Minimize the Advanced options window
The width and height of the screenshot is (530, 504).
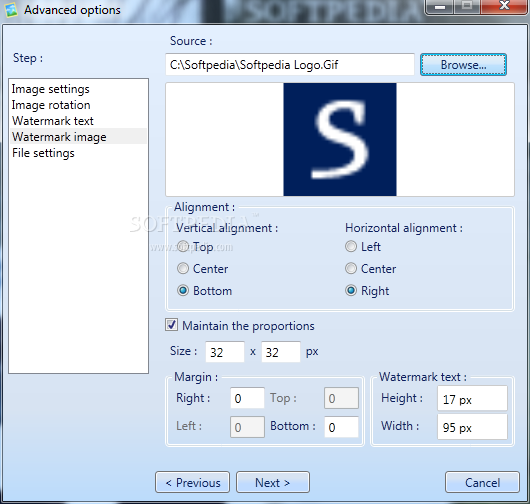click(439, 7)
